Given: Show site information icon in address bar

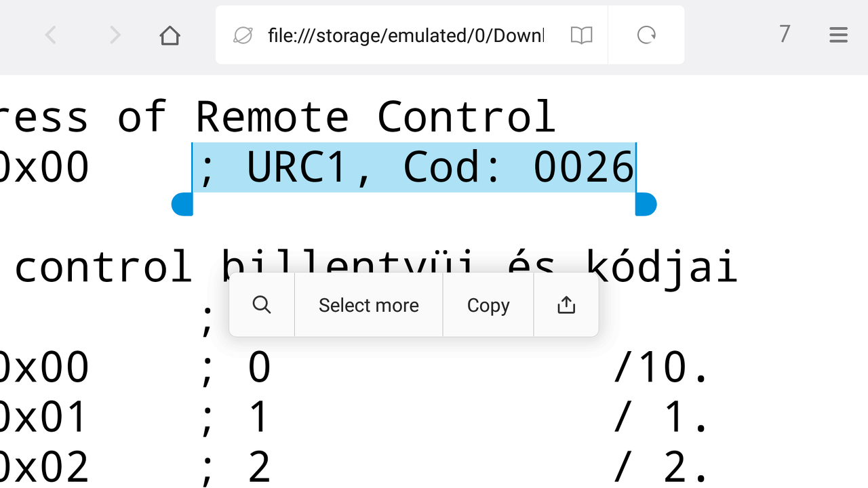Looking at the screenshot, I should tap(242, 35).
